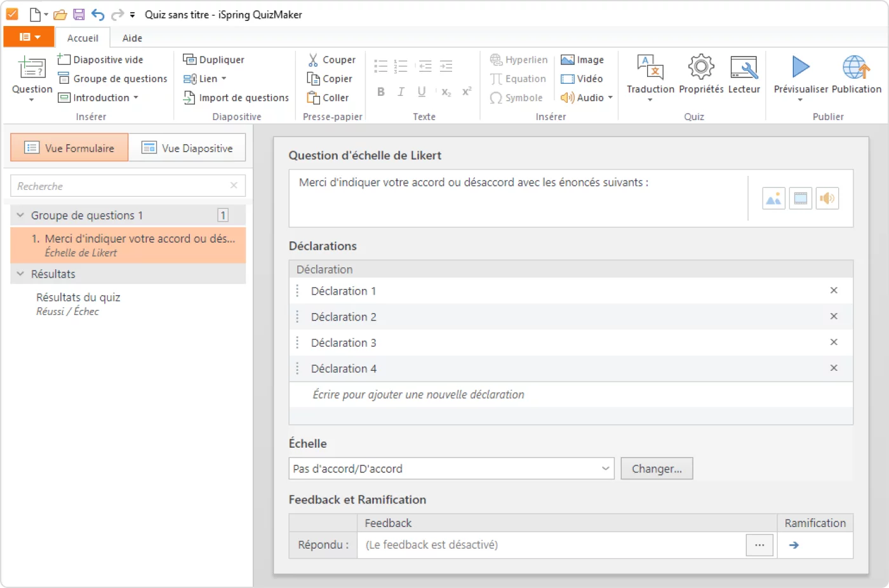Viewport: 889px width, 588px height.
Task: Toggle italic text formatting
Action: [x=401, y=92]
